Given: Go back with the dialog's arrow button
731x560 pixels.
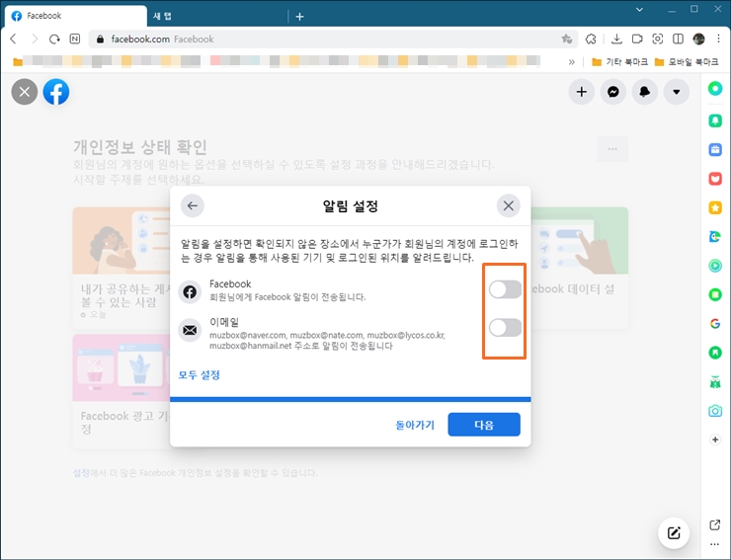Looking at the screenshot, I should click(x=192, y=205).
